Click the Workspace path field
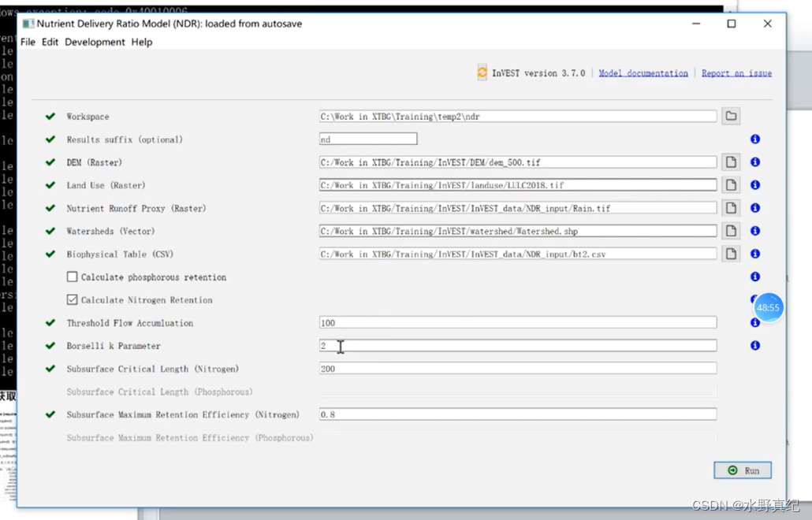812x520 pixels. tap(518, 117)
